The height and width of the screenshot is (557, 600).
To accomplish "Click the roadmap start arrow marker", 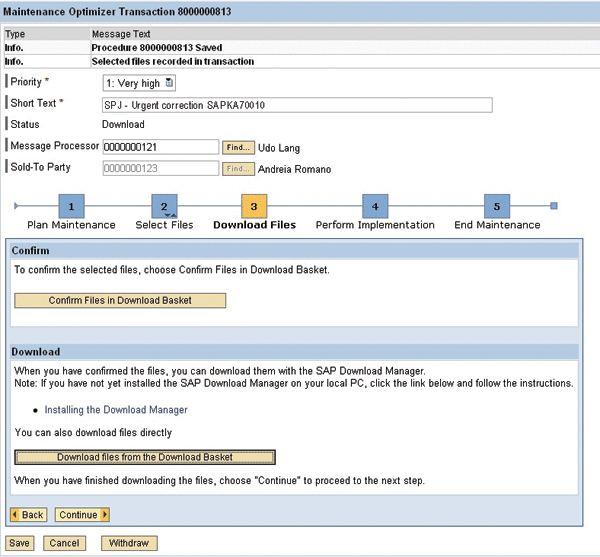I will click(16, 206).
